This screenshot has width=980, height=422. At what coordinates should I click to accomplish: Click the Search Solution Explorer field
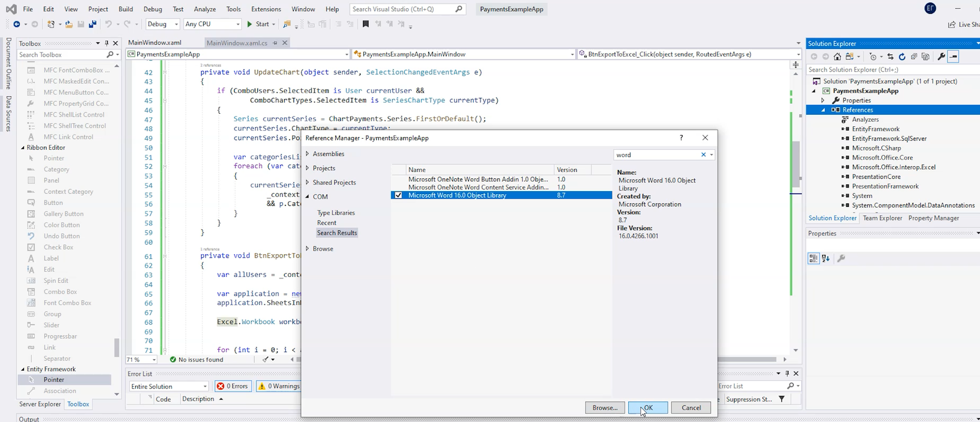click(x=892, y=69)
